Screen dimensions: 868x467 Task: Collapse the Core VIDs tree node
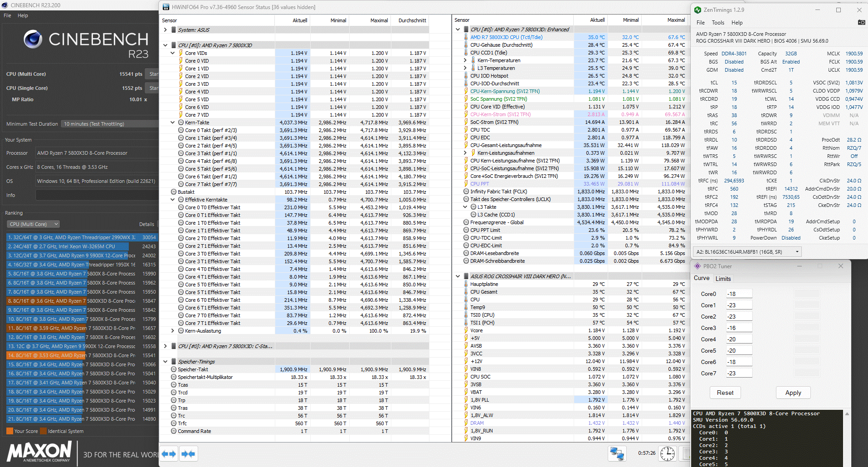click(x=173, y=53)
